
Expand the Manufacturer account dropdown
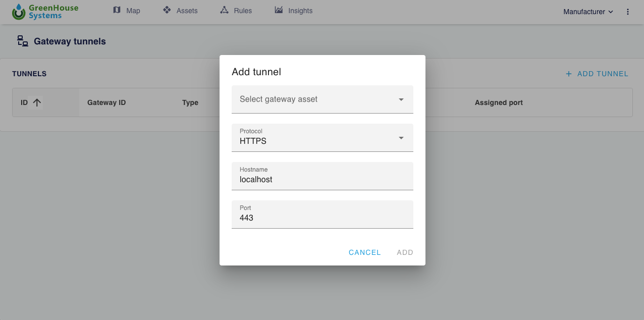[x=587, y=12]
